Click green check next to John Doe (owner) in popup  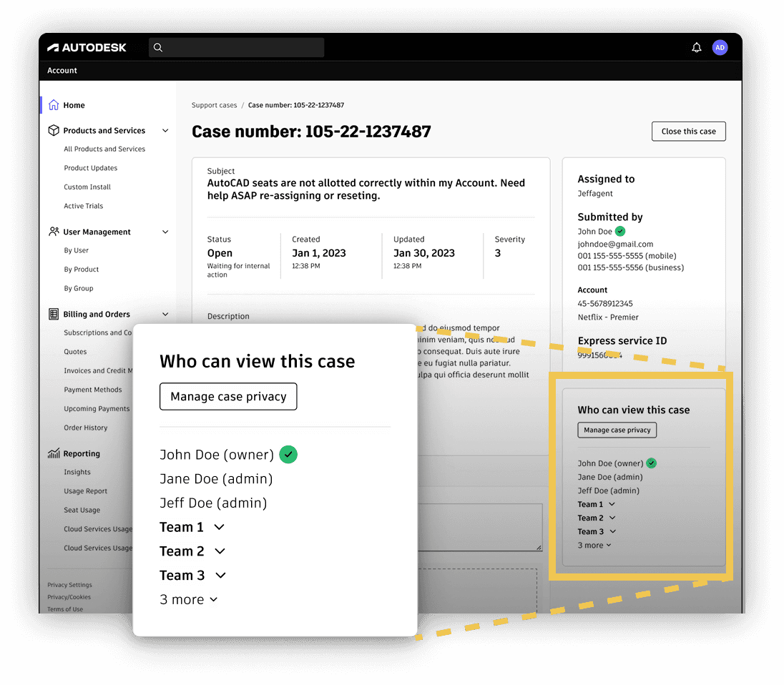coord(288,454)
